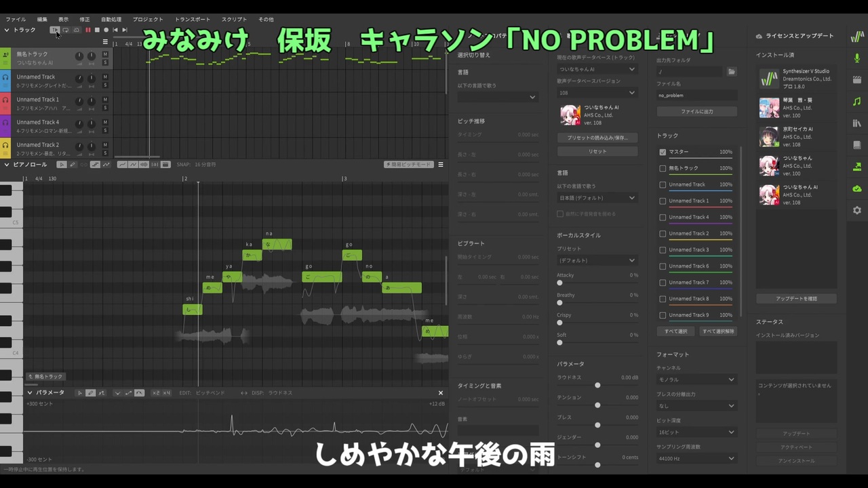The image size is (868, 488).
Task: Open the プロジェクト menu
Action: click(148, 20)
